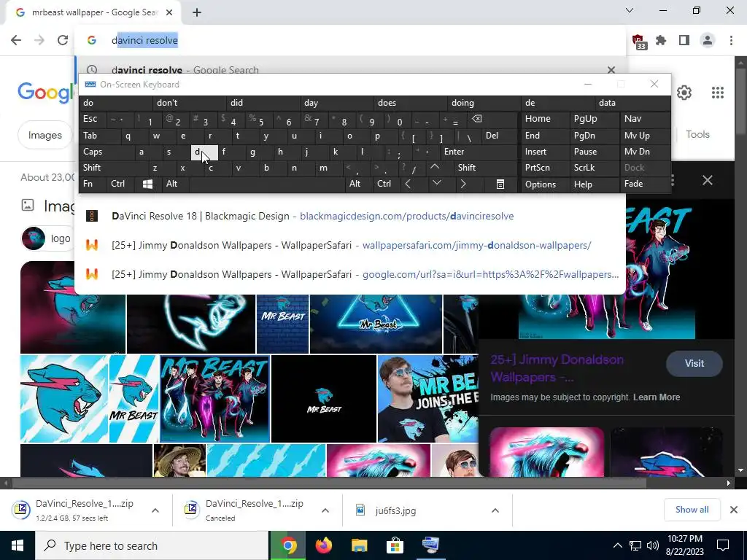Toggle left Alt key on On-Screen Keyboard

tap(175, 184)
